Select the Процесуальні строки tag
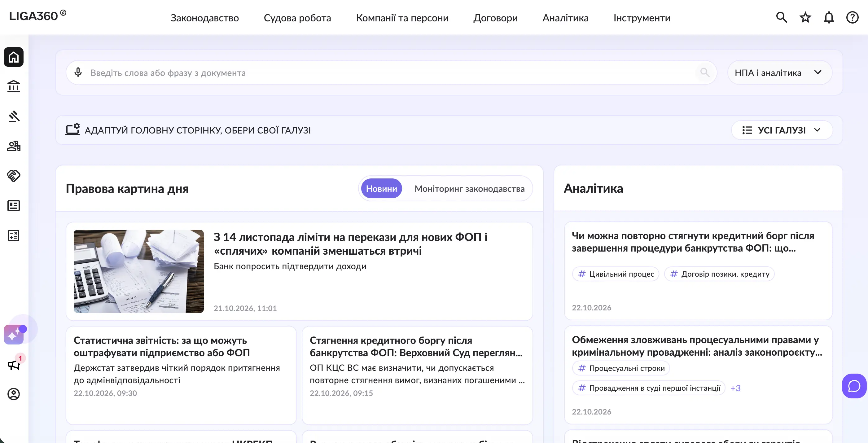Viewport: 868px width, 443px height. click(621, 368)
